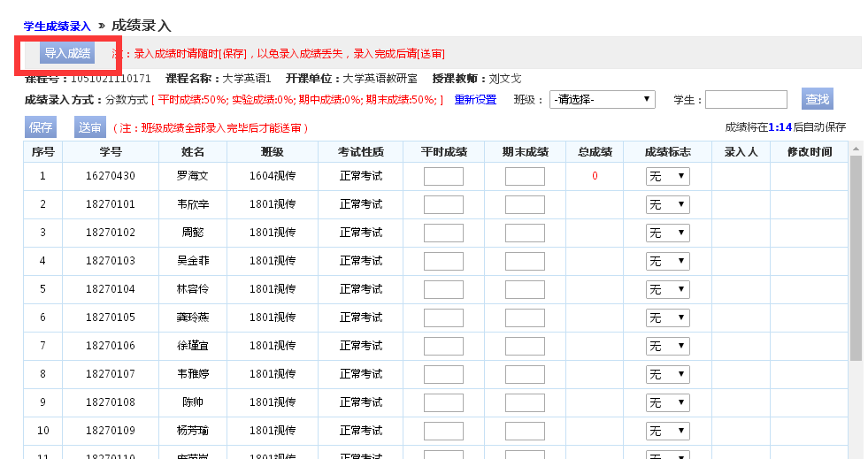868x459 pixels.
Task: Open 成绩标志 dropdown for 周懿
Action: click(x=667, y=233)
